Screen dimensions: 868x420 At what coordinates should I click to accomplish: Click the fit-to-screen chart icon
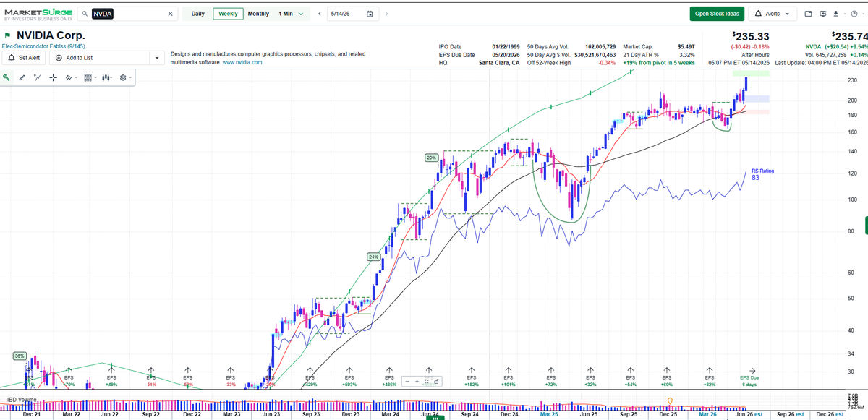[427, 381]
